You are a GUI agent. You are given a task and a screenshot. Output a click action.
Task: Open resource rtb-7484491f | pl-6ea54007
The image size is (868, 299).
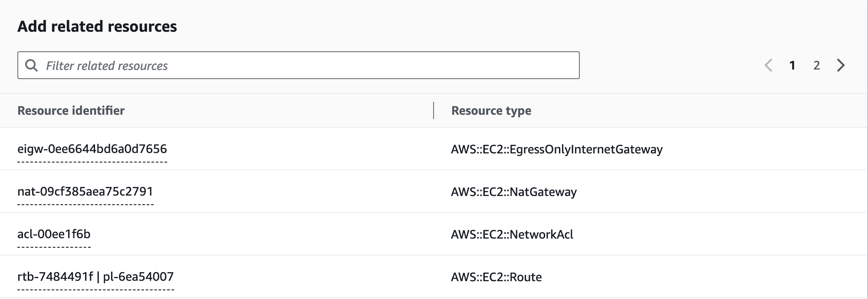click(95, 277)
